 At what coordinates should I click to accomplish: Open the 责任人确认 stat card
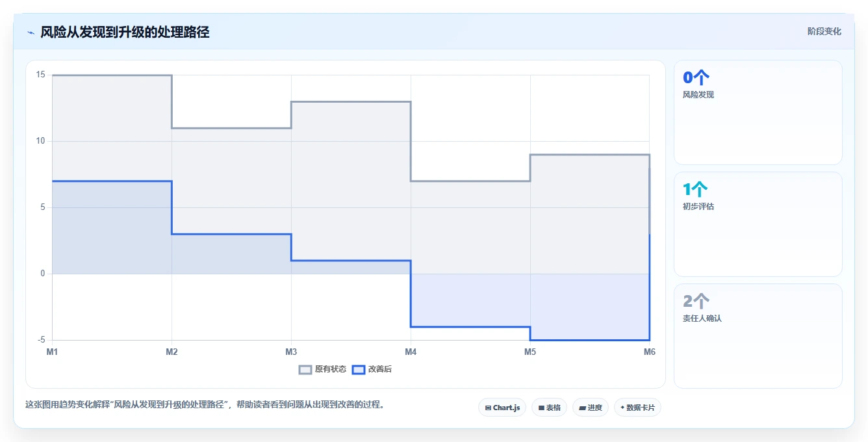coord(758,336)
